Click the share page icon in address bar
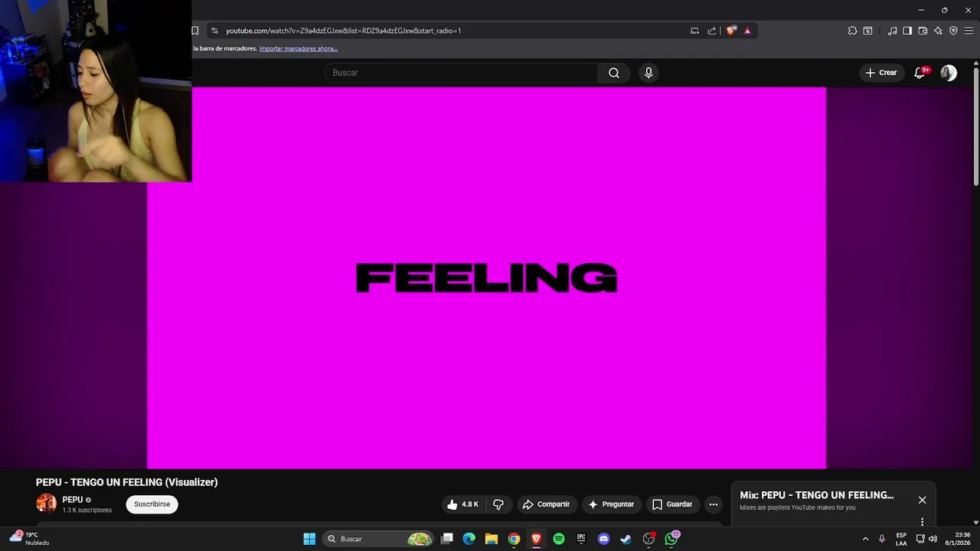This screenshot has width=980, height=551. pos(712,31)
